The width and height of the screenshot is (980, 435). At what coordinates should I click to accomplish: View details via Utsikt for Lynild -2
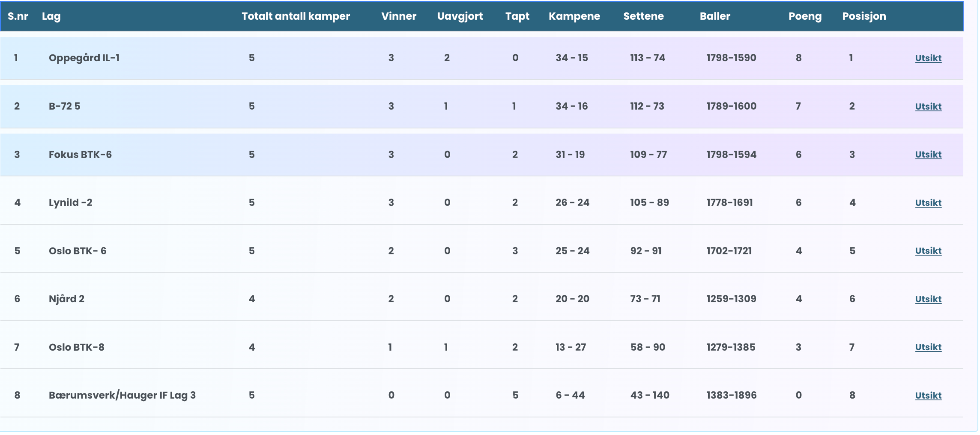coord(928,203)
